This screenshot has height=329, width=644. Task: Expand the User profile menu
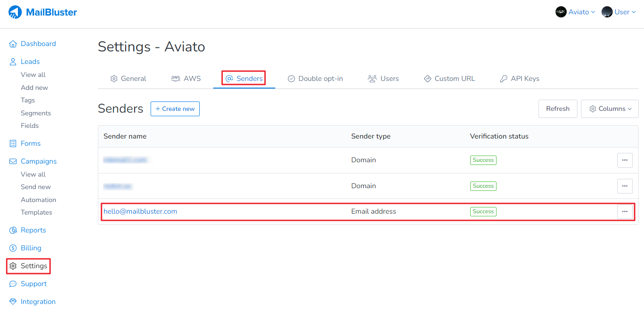pos(618,12)
